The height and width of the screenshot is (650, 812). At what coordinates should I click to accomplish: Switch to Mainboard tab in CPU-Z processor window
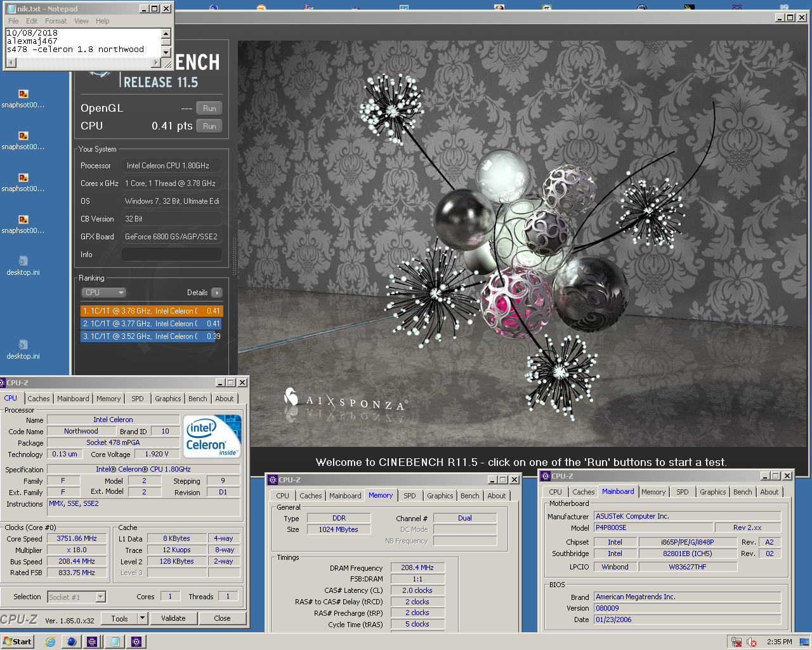pyautogui.click(x=73, y=399)
